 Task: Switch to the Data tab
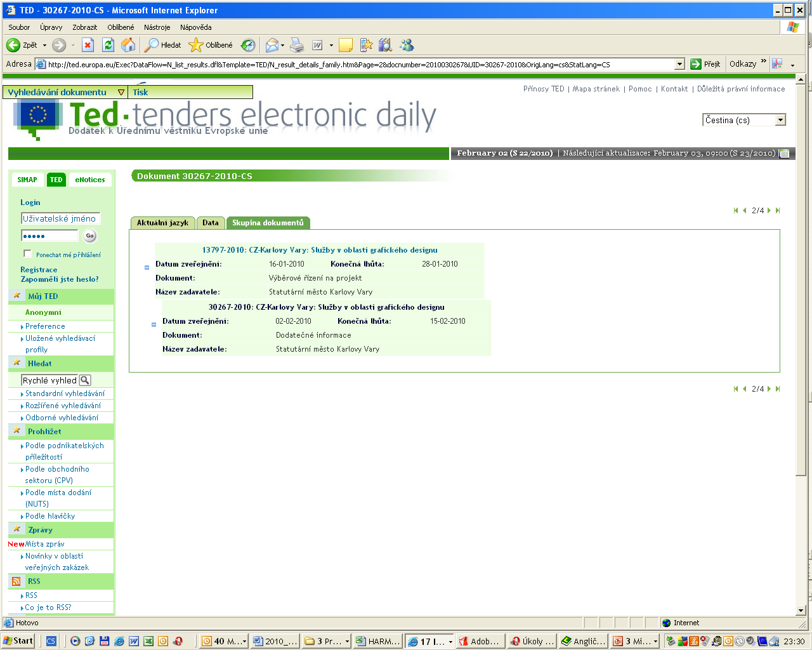click(211, 223)
